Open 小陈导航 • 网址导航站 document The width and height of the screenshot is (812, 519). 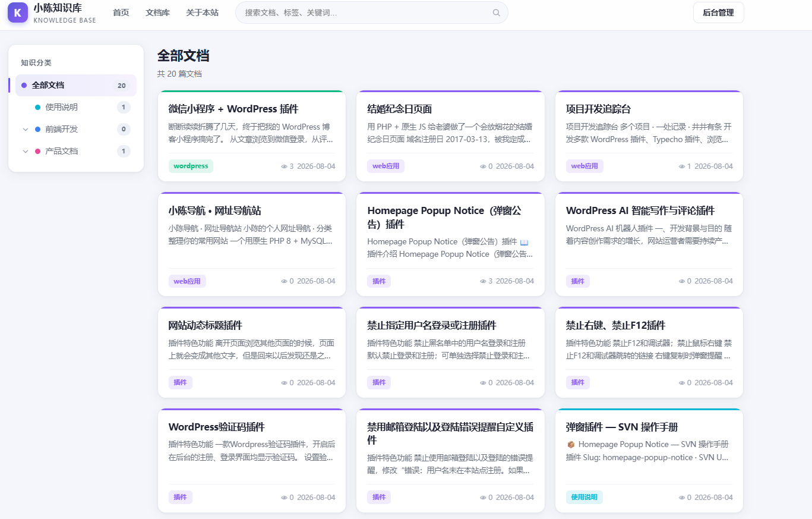(215, 210)
